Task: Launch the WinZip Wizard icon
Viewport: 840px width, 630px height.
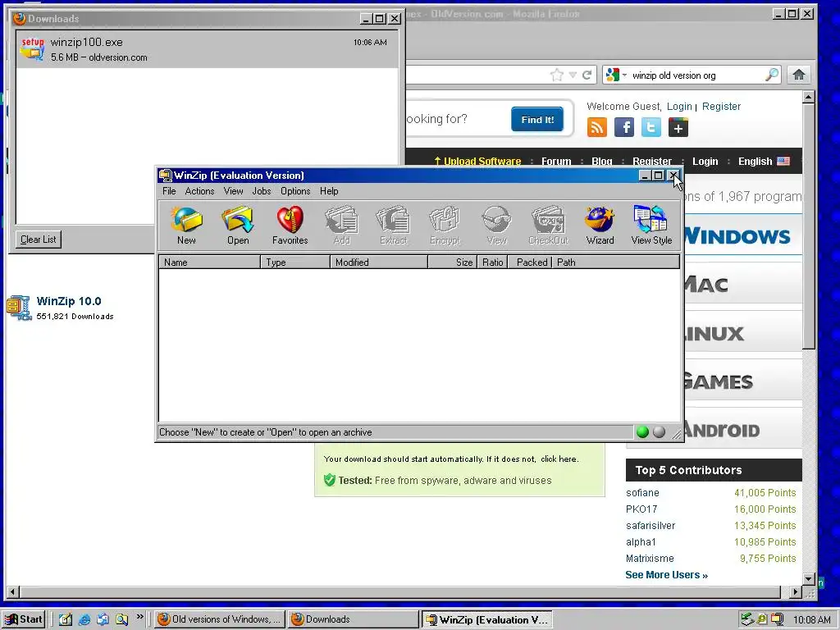Action: coord(600,225)
